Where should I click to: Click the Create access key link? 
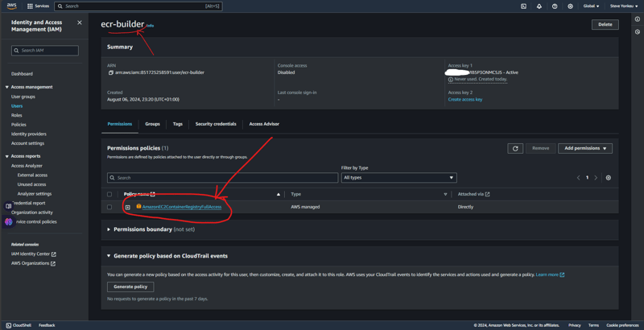coord(465,100)
